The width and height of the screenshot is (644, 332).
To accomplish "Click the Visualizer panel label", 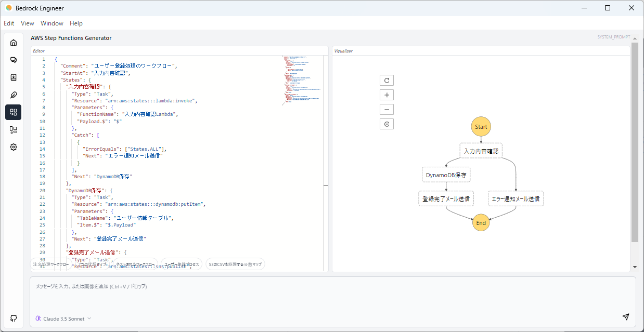I will coord(343,51).
